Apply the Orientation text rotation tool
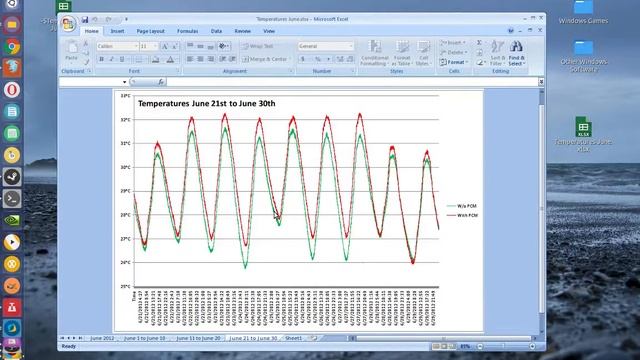Image resolution: width=640 pixels, height=360 pixels. click(x=223, y=46)
